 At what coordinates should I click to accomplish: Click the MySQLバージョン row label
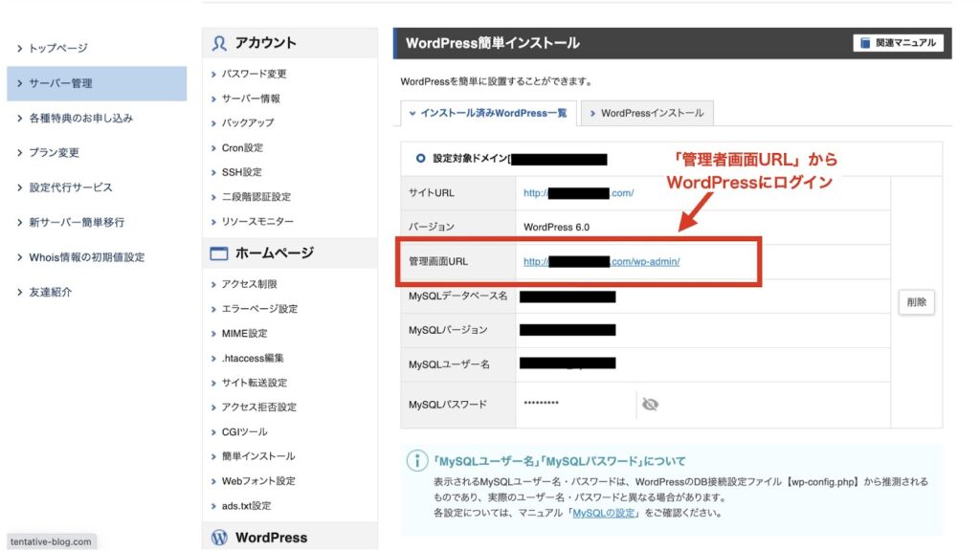pos(448,330)
